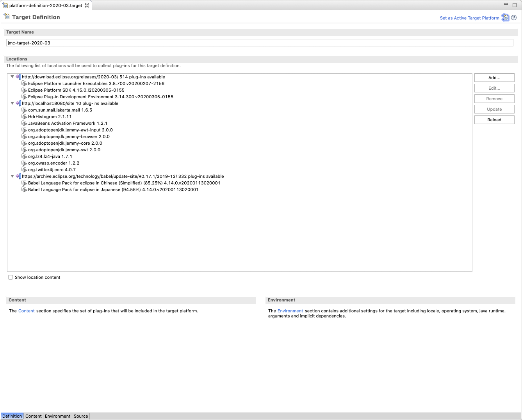
Task: Click the Eclipse Platform SDK unit icon
Action: (x=24, y=90)
